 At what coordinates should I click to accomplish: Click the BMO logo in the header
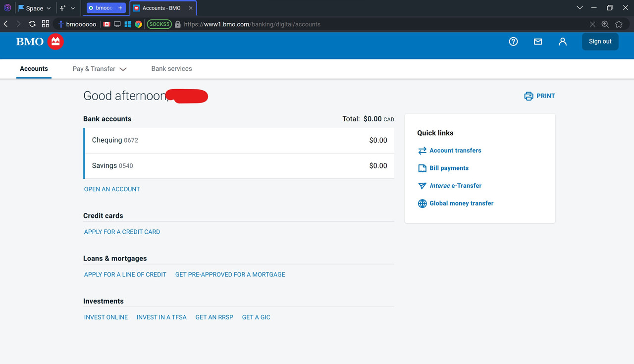[x=40, y=42]
